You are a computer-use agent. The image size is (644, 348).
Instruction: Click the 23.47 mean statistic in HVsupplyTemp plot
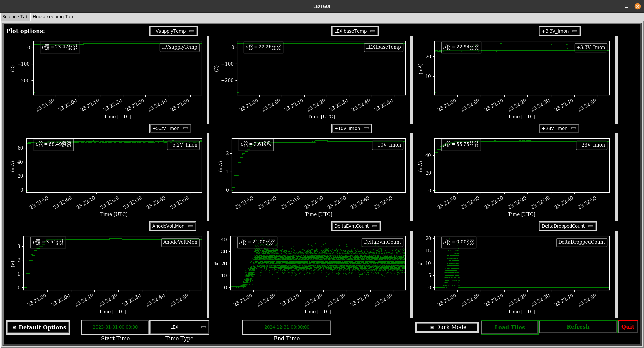click(x=60, y=47)
